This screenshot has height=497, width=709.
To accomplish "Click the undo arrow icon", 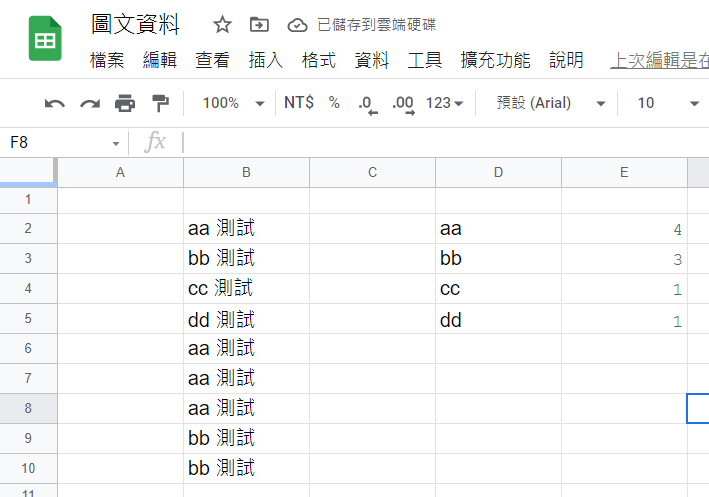I will pos(55,104).
